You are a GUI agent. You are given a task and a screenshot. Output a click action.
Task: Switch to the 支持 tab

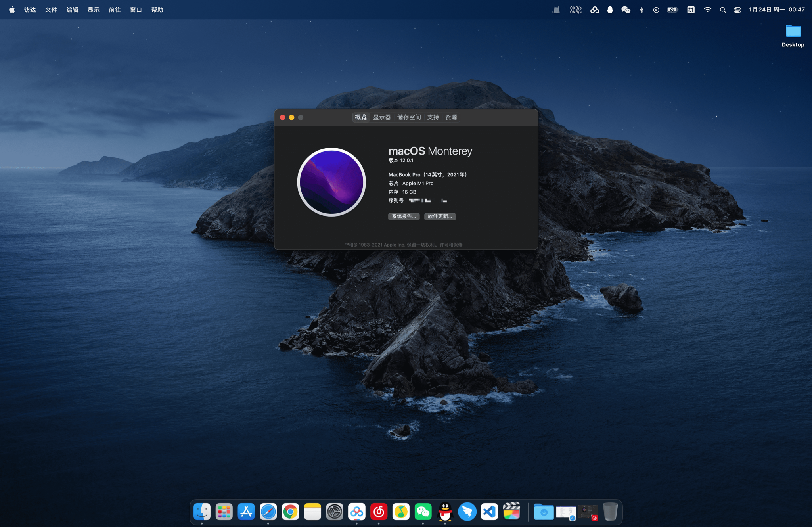[433, 117]
